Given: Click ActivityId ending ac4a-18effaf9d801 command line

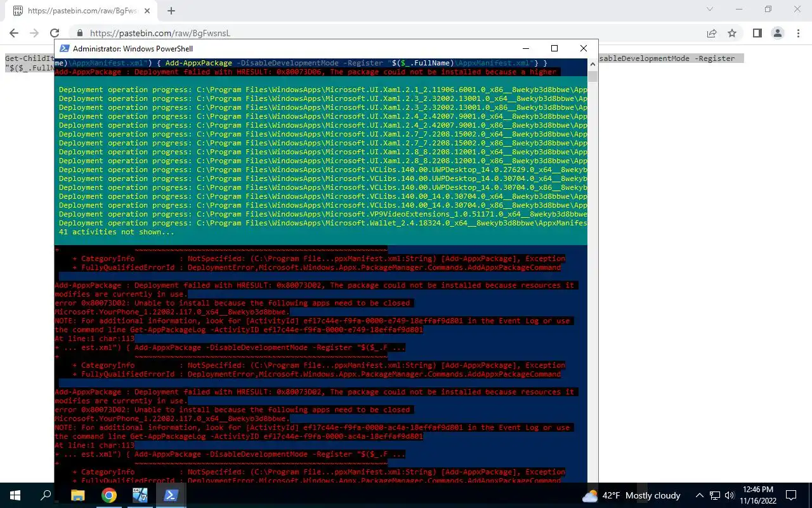Looking at the screenshot, I should [x=239, y=436].
